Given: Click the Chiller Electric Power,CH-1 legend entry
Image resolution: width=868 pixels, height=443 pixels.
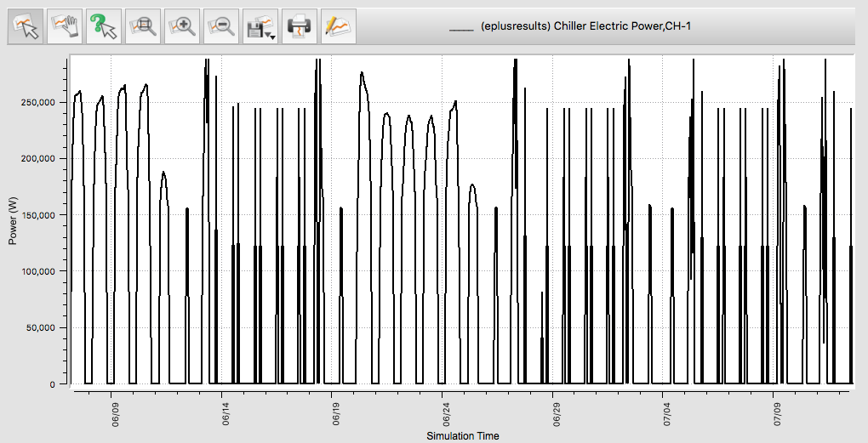Looking at the screenshot, I should (x=569, y=26).
